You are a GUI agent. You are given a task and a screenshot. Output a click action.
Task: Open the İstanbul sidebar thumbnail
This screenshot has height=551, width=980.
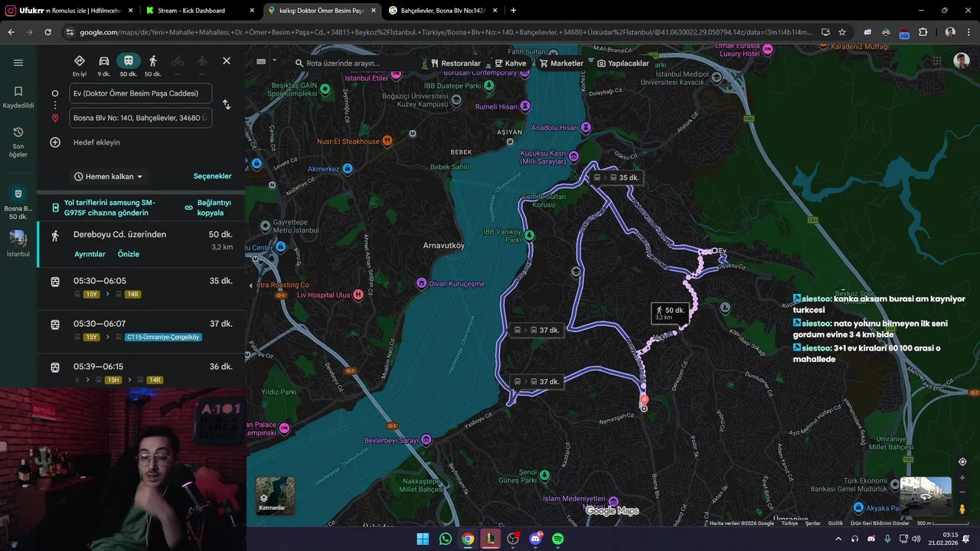[x=18, y=244]
